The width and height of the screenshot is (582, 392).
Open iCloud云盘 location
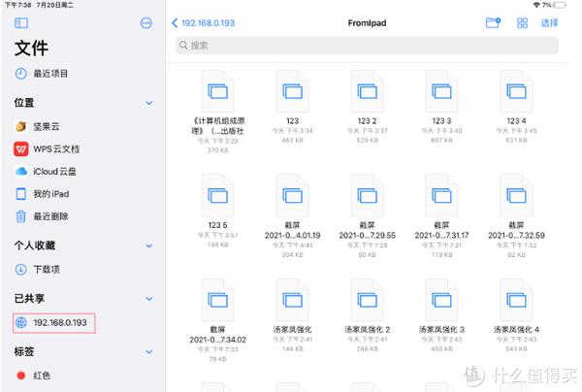point(46,172)
